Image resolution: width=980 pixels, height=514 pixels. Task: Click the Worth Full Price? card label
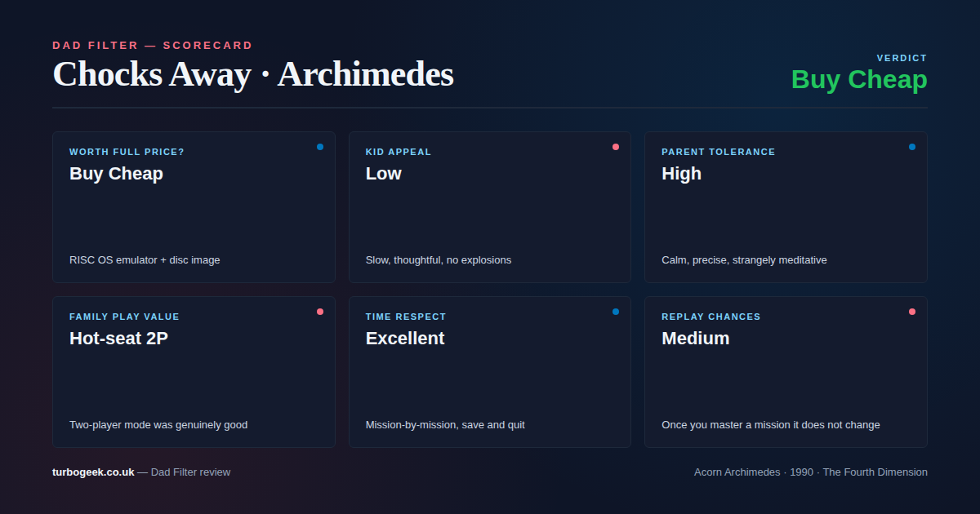[x=127, y=152]
